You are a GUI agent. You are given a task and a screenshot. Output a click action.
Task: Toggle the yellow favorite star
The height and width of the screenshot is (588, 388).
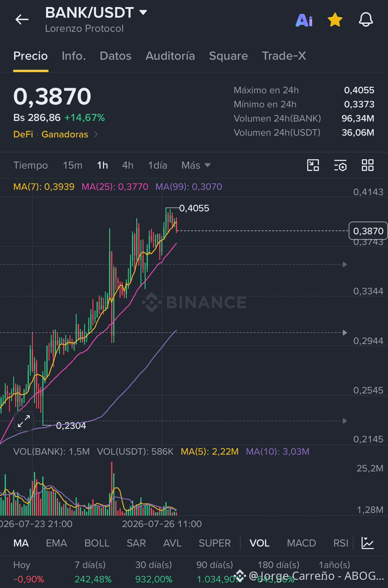click(x=335, y=20)
